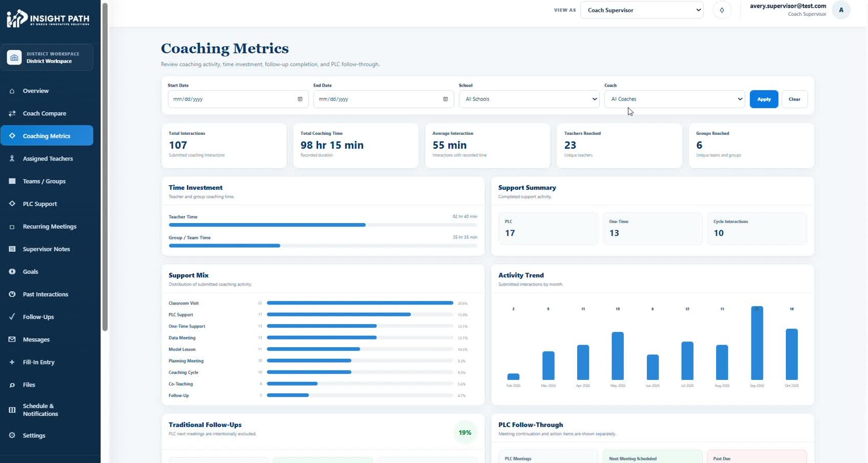
Task: Focus the End Date input field
Action: 383,99
